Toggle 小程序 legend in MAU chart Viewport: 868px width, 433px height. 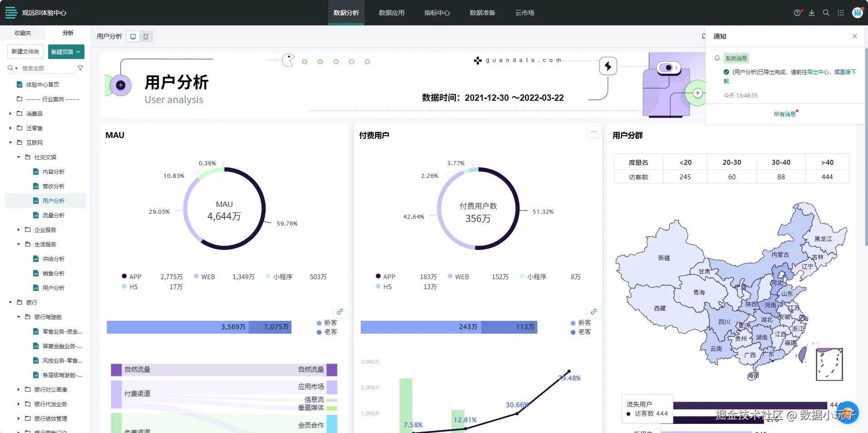(279, 276)
